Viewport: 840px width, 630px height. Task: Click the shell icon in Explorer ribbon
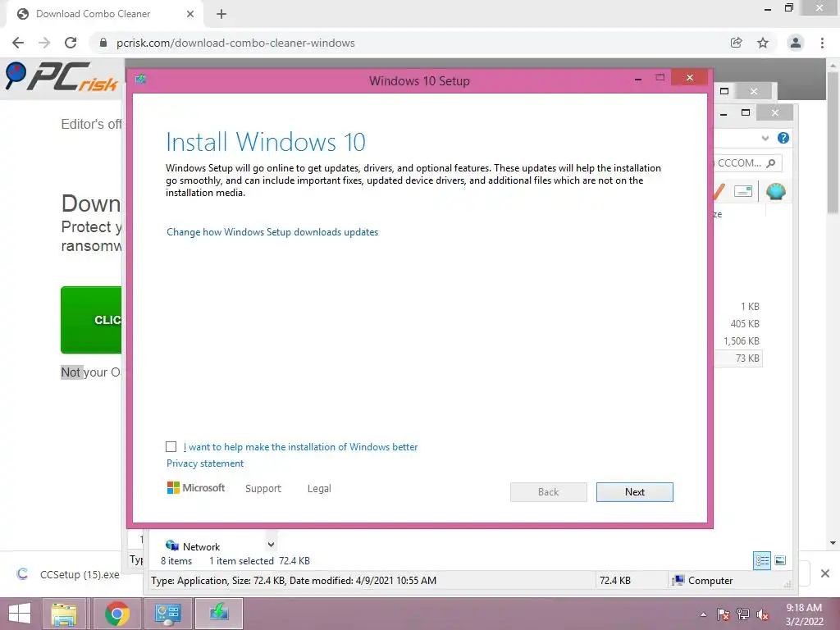pyautogui.click(x=776, y=191)
